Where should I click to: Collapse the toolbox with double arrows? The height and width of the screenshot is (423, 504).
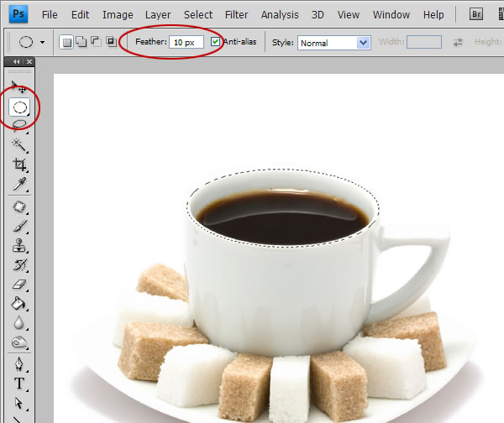pos(17,61)
